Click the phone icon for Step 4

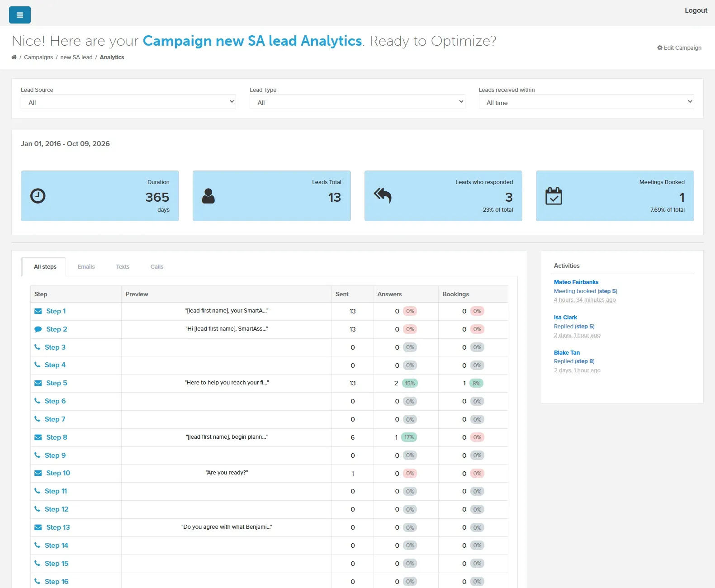(x=38, y=365)
